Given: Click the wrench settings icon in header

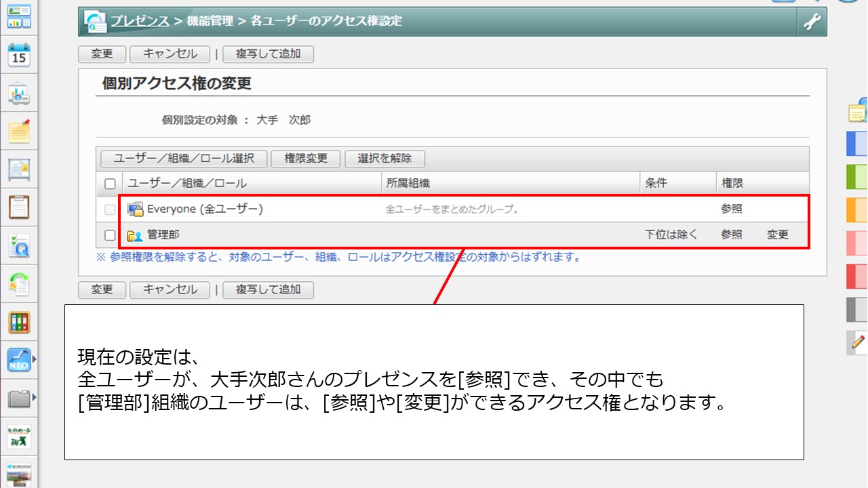Looking at the screenshot, I should [812, 22].
